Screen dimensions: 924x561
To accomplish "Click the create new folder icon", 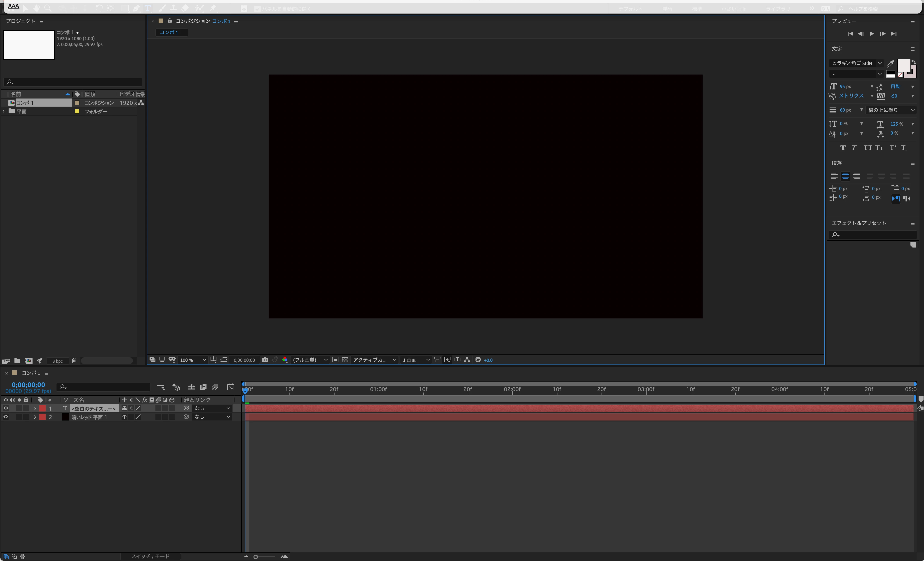I will pyautogui.click(x=17, y=361).
